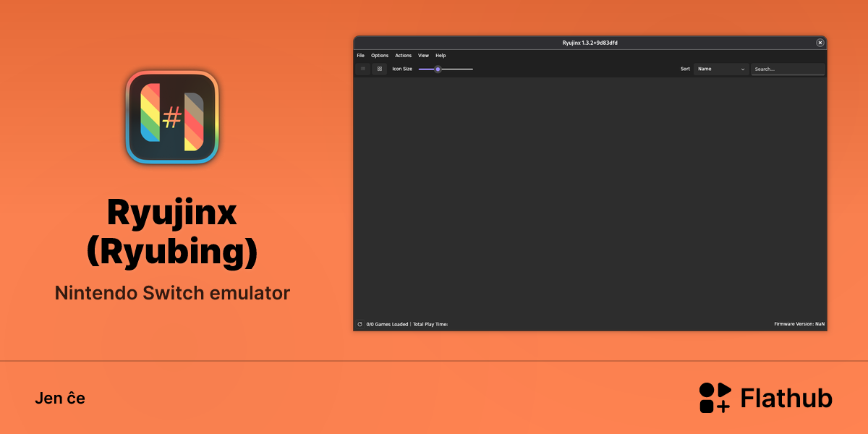
Task: Open the Sort by Name dropdown
Action: point(721,69)
